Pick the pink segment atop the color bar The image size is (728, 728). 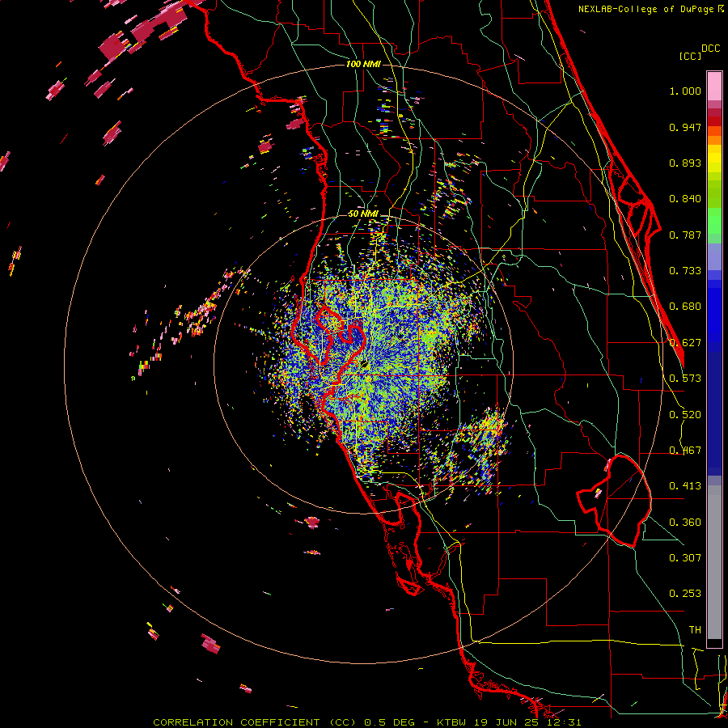tap(714, 87)
